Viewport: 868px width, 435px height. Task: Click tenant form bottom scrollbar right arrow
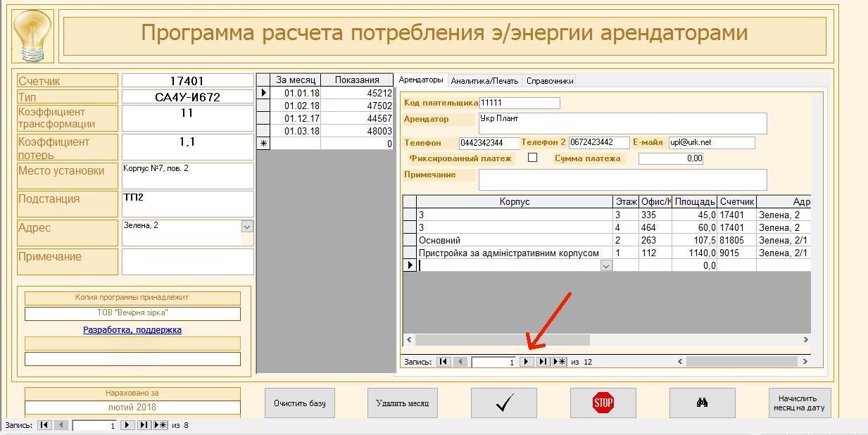[805, 362]
